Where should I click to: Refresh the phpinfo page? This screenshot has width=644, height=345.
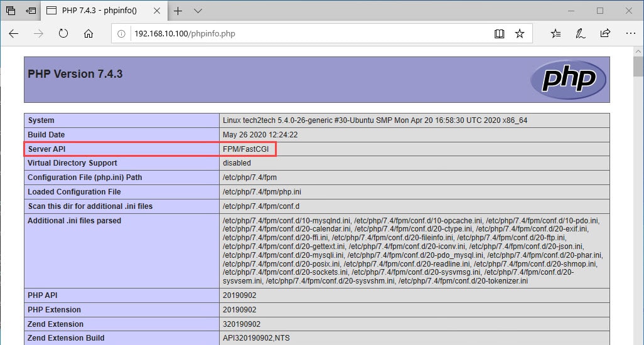(x=63, y=34)
